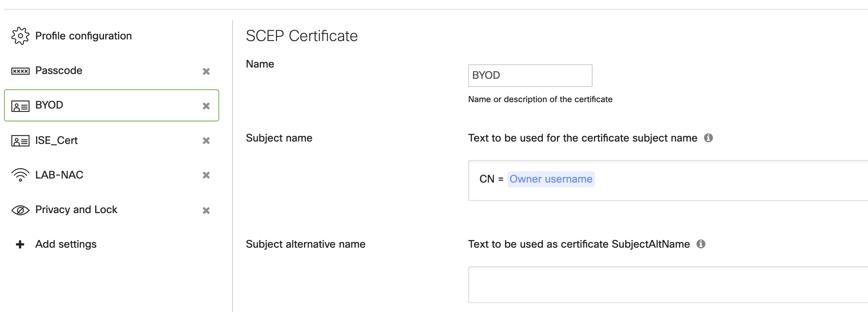Show info tooltip for certificate subject name
Image resolution: width=868 pixels, height=312 pixels.
[708, 138]
